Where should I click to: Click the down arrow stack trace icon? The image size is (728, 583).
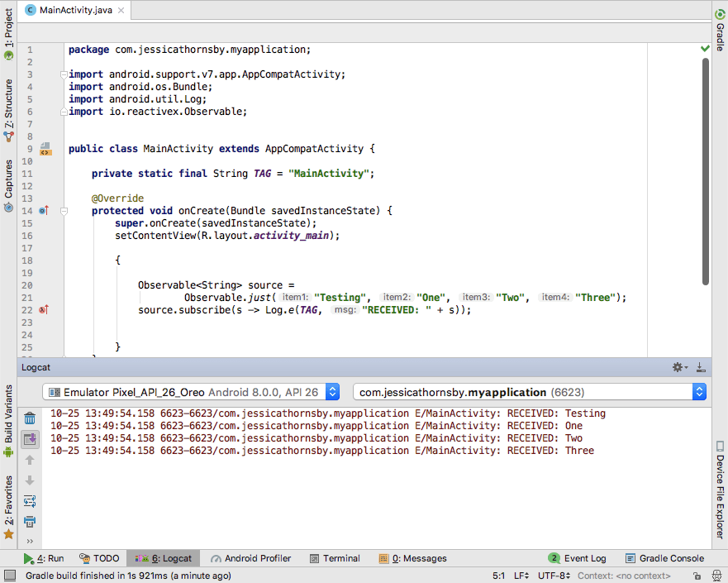pyautogui.click(x=30, y=480)
